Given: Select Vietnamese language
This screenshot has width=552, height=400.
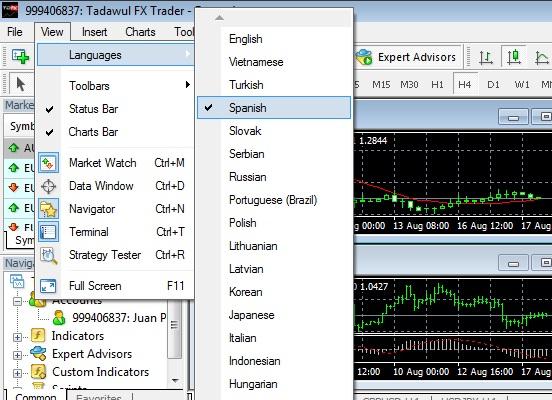Looking at the screenshot, I should [274, 62].
